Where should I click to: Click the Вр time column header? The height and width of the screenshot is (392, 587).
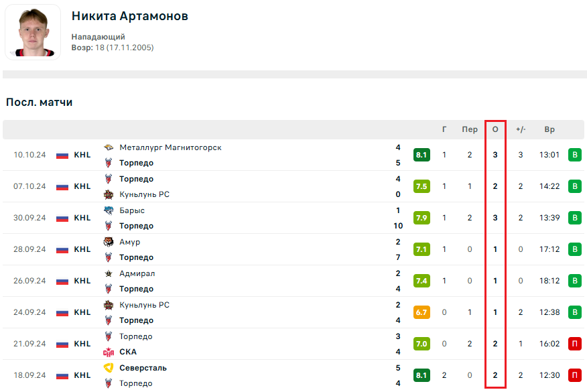(549, 129)
